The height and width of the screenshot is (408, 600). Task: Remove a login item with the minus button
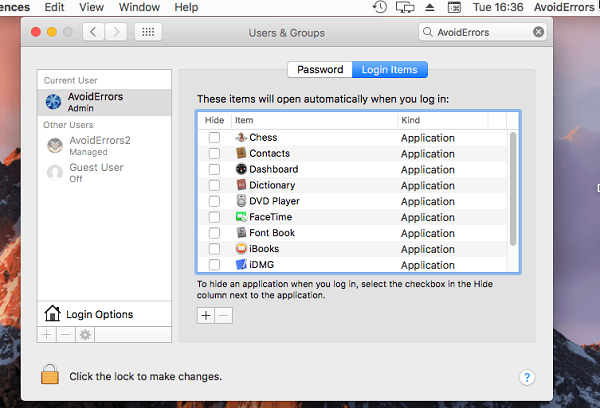224,315
